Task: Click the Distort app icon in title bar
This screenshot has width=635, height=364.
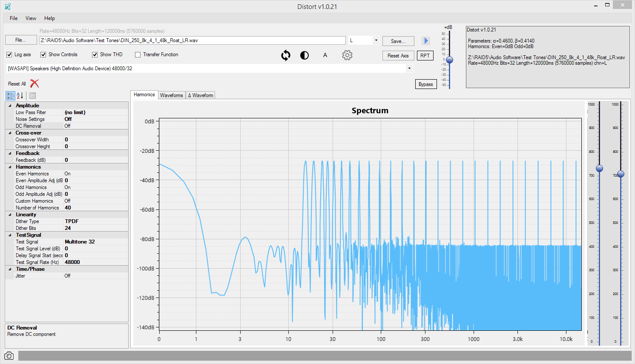Action: point(8,6)
